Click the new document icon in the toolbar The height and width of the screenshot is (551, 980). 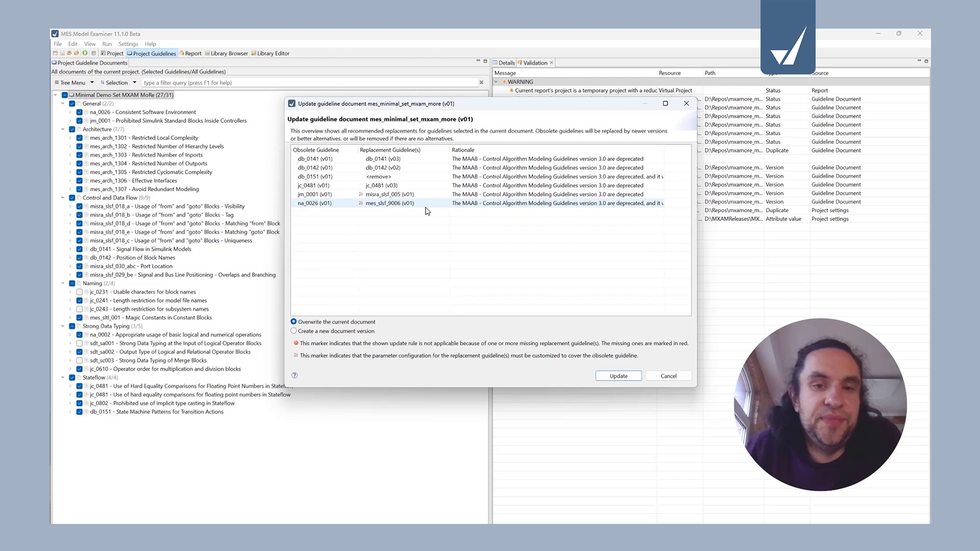(x=55, y=53)
